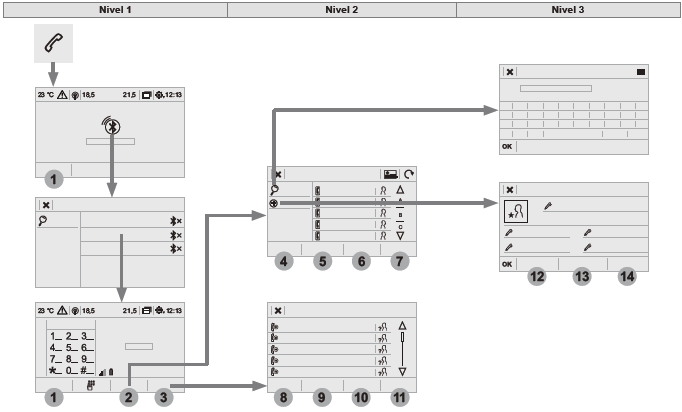
Task: Click the favorite contact star portrait
Action: [516, 212]
